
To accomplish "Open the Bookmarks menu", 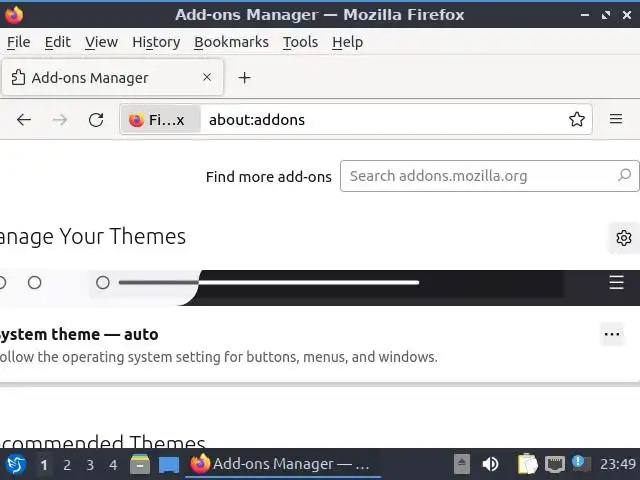I will pyautogui.click(x=231, y=42).
